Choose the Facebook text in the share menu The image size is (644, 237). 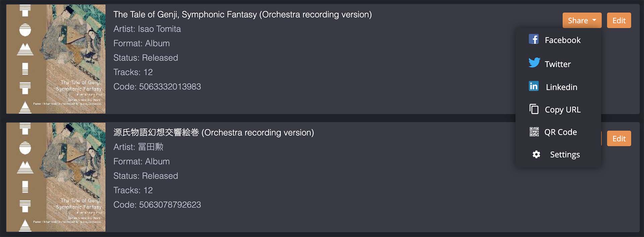pyautogui.click(x=562, y=40)
